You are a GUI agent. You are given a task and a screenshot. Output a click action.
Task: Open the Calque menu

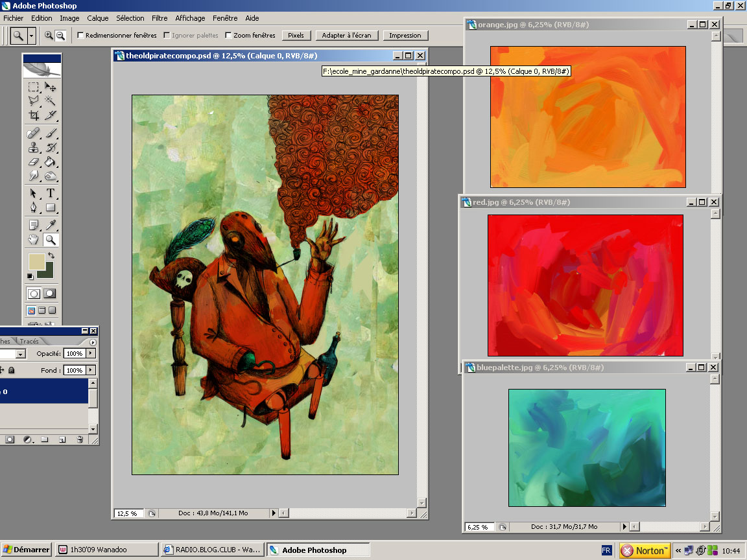[x=98, y=18]
